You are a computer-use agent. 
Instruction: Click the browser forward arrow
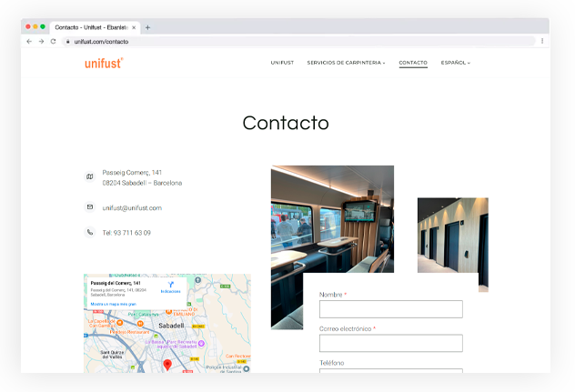click(x=42, y=42)
